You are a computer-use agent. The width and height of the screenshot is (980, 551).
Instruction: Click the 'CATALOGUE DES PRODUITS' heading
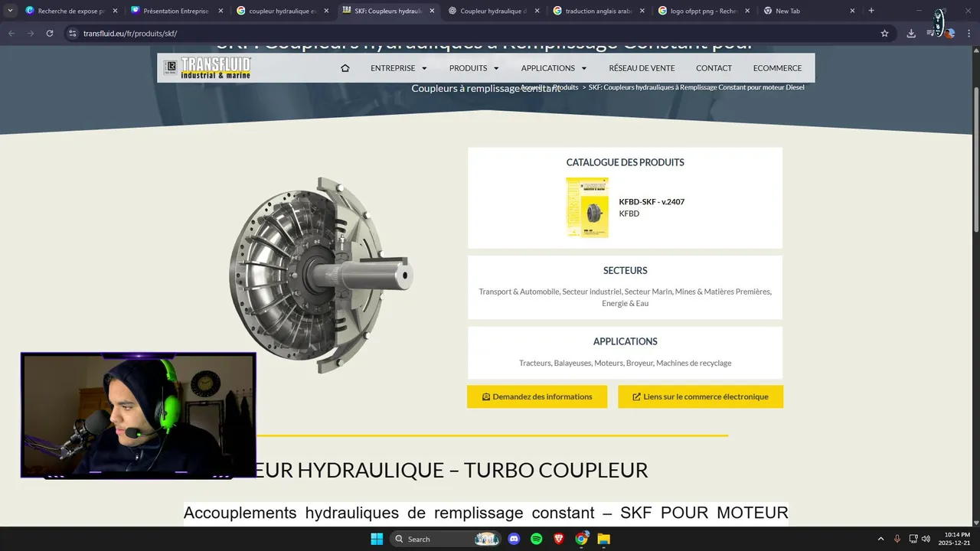click(625, 162)
